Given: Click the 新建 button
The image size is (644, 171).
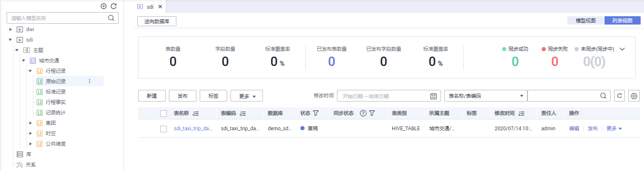Looking at the screenshot, I should click(152, 96).
